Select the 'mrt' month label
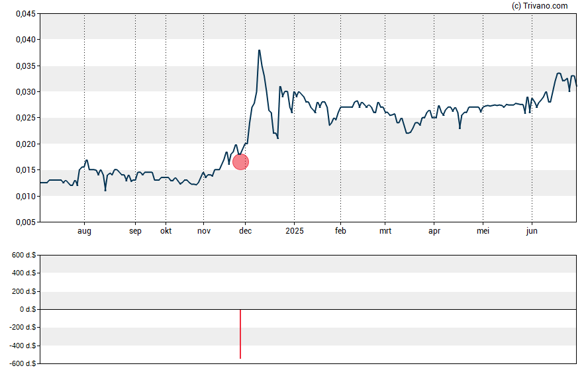The width and height of the screenshot is (588, 374). coord(385,231)
